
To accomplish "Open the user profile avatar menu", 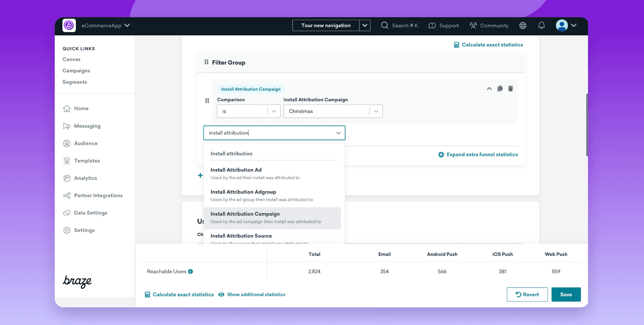I will click(566, 26).
